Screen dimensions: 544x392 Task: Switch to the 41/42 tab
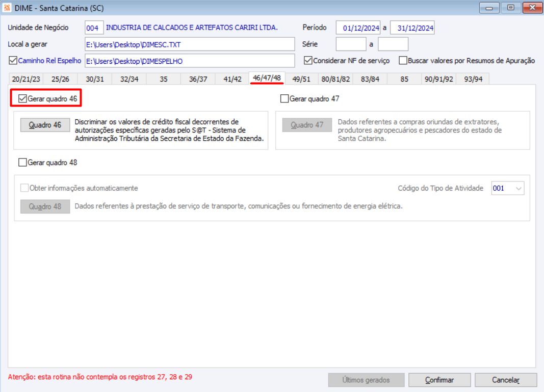tap(232, 79)
